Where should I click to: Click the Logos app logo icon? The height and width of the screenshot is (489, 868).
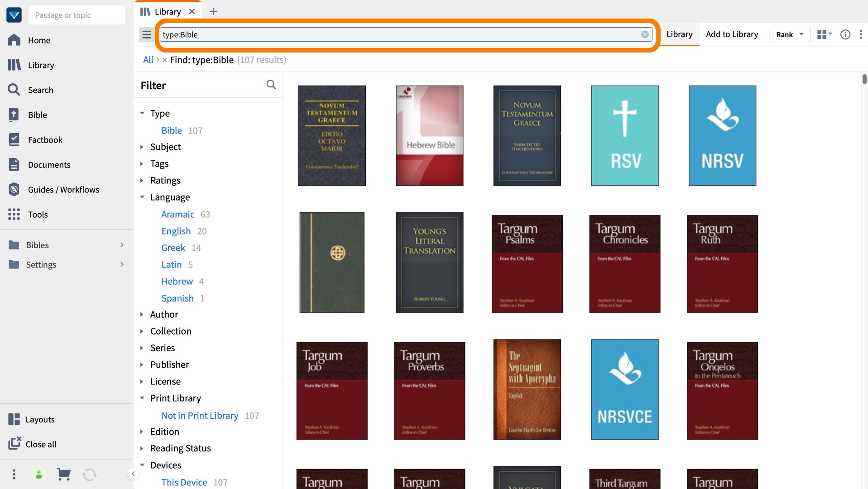14,15
